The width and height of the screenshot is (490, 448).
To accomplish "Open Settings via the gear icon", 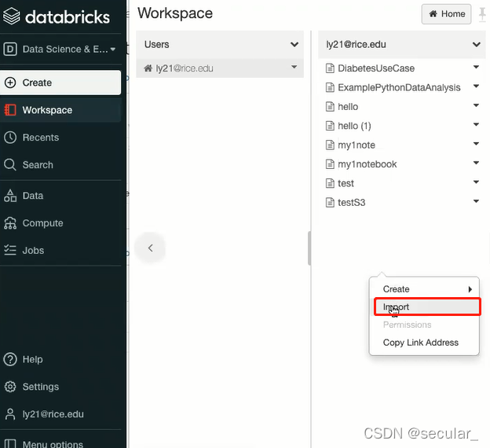I will coord(10,387).
